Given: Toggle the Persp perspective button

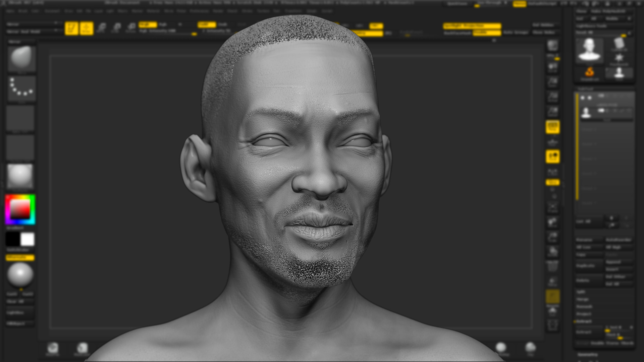Looking at the screenshot, I should pos(552,127).
